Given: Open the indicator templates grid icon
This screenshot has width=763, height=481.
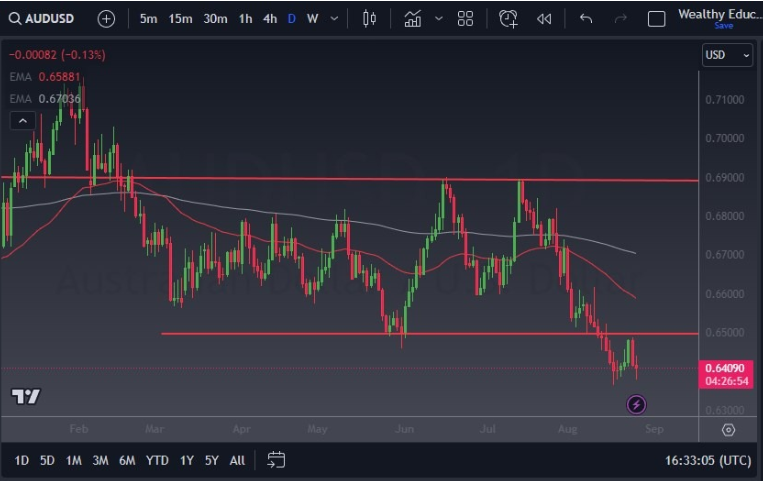Looking at the screenshot, I should pyautogui.click(x=465, y=18).
